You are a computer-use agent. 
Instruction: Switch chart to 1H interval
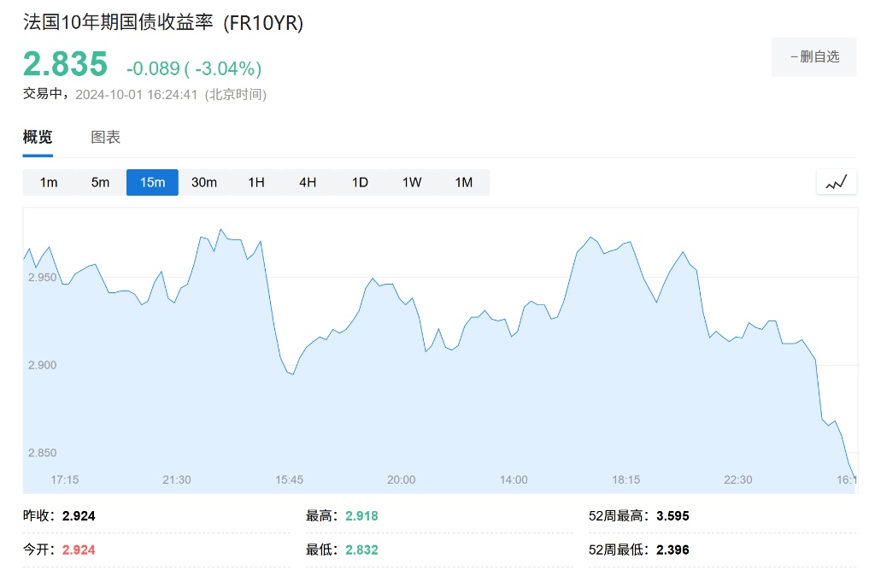point(256,182)
